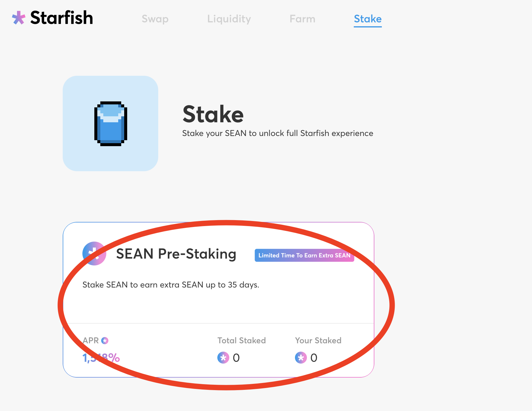Click the Total Staked label
Viewport: 532px width, 411px height.
pyautogui.click(x=242, y=341)
